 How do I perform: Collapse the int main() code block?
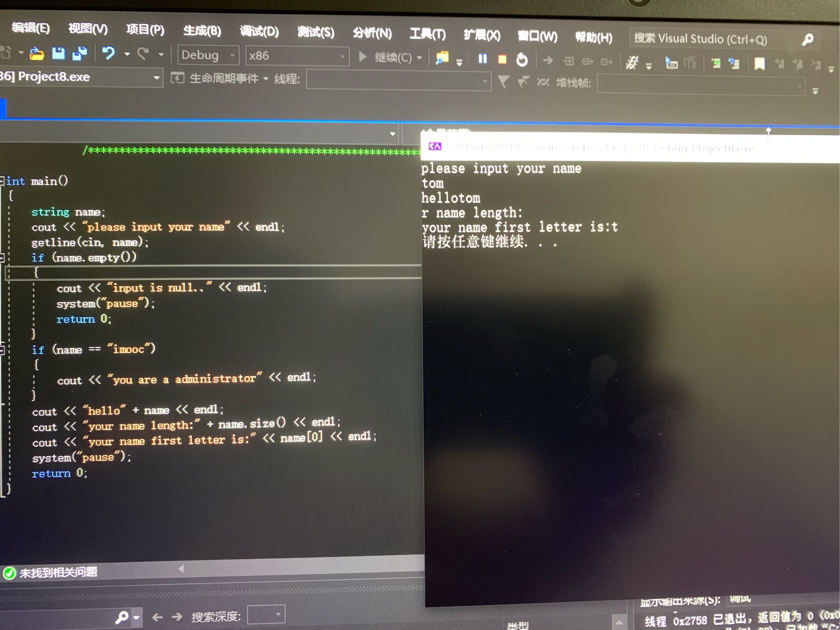[2, 181]
